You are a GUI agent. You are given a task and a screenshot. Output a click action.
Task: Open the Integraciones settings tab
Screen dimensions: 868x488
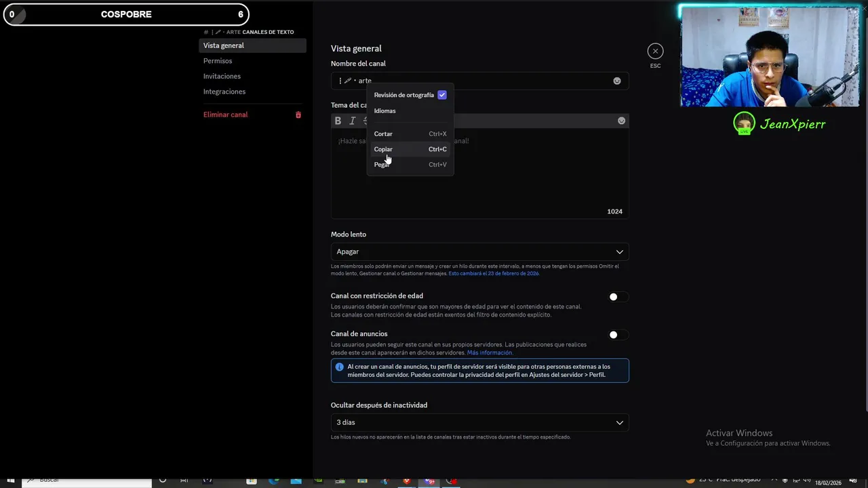(x=252, y=91)
